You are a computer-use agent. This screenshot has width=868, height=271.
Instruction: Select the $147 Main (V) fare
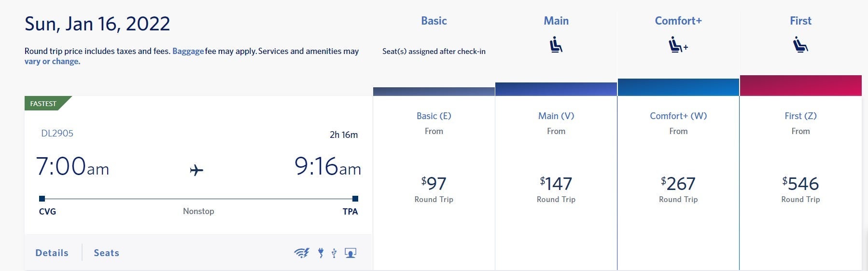(556, 184)
